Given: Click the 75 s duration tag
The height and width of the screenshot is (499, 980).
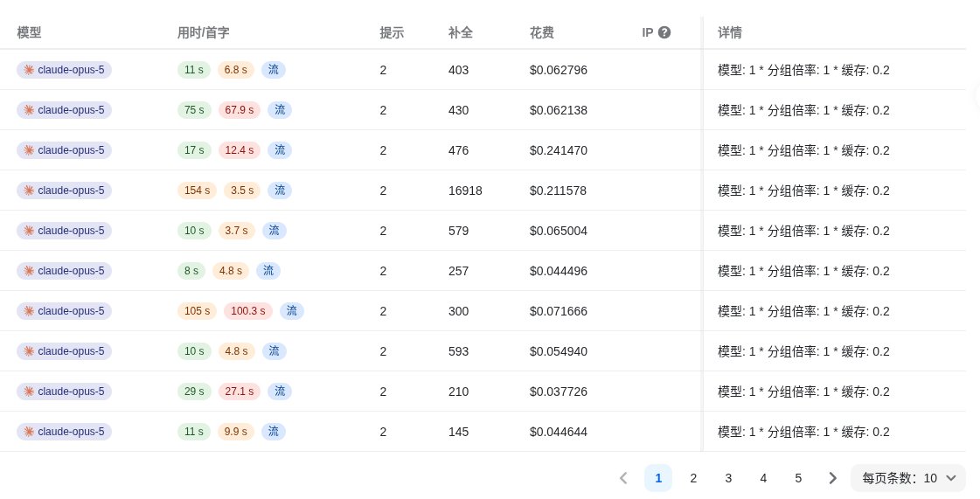Looking at the screenshot, I should point(194,110).
